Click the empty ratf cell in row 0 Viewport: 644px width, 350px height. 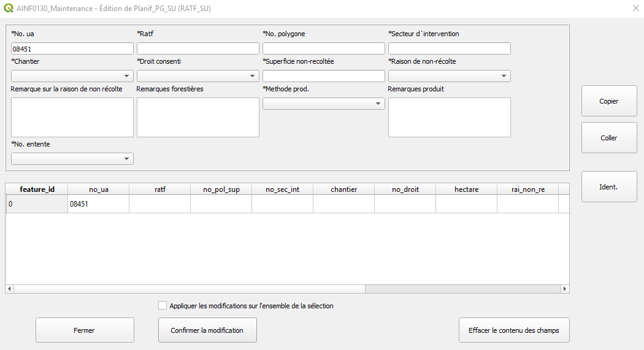click(x=159, y=204)
